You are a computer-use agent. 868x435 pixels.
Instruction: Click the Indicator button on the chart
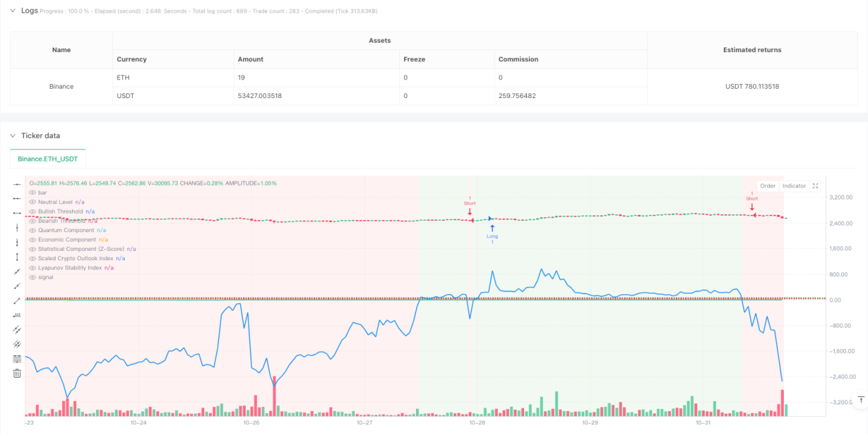794,186
